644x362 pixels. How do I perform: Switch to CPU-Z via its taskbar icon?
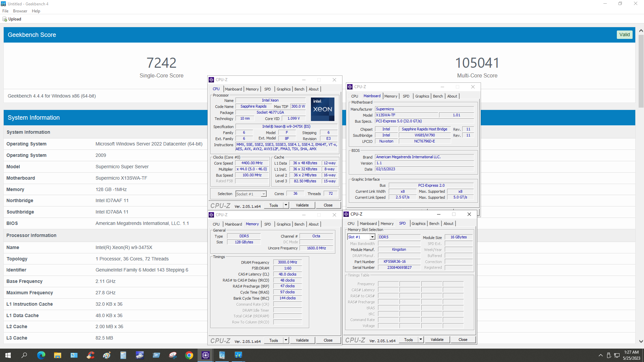click(x=206, y=355)
